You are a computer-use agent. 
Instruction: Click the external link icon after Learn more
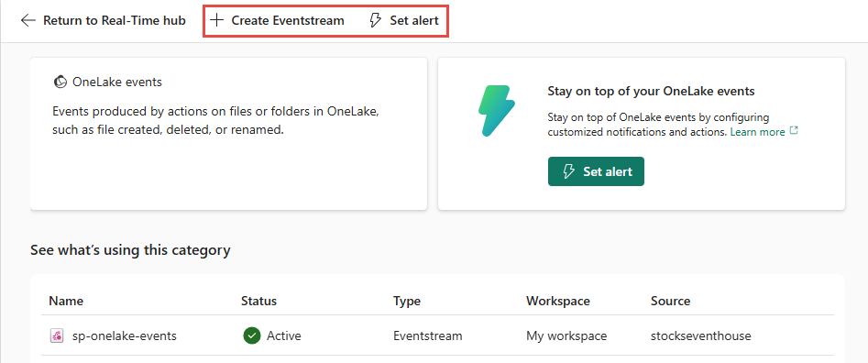tap(794, 131)
